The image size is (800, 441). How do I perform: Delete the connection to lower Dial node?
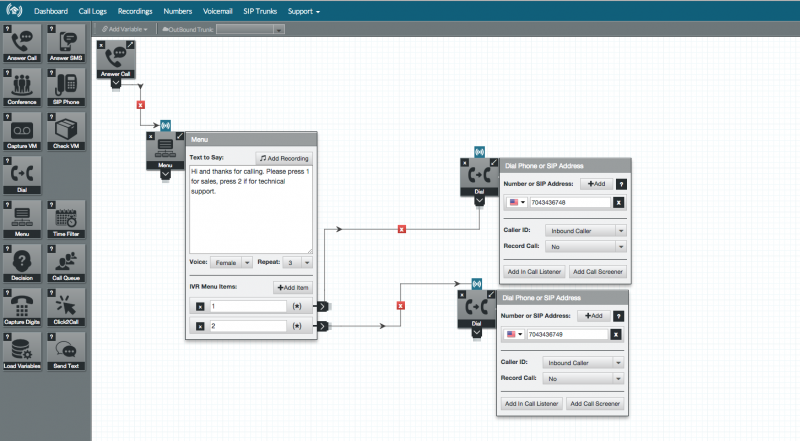pos(401,305)
